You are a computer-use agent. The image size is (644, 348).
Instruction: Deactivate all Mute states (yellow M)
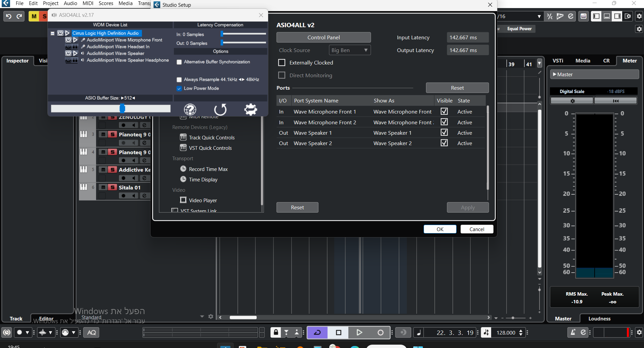click(x=34, y=16)
